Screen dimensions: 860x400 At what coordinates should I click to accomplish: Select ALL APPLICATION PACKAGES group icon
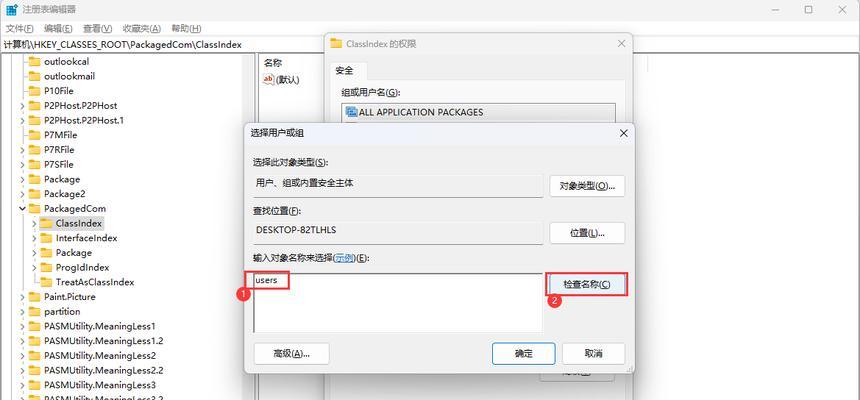(x=352, y=112)
